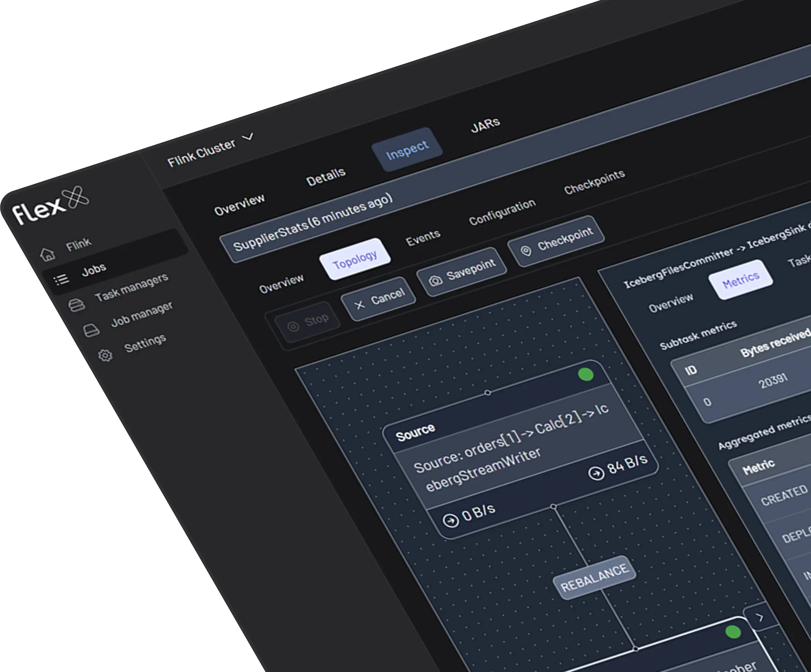Image resolution: width=811 pixels, height=672 pixels.
Task: Click the 0 B/s arrow icon
Action: (450, 521)
